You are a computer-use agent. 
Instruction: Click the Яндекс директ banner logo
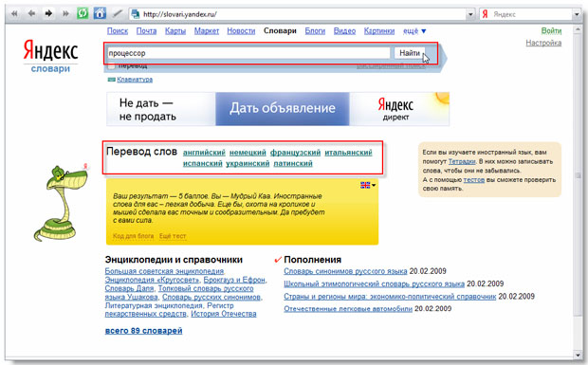pos(396,109)
